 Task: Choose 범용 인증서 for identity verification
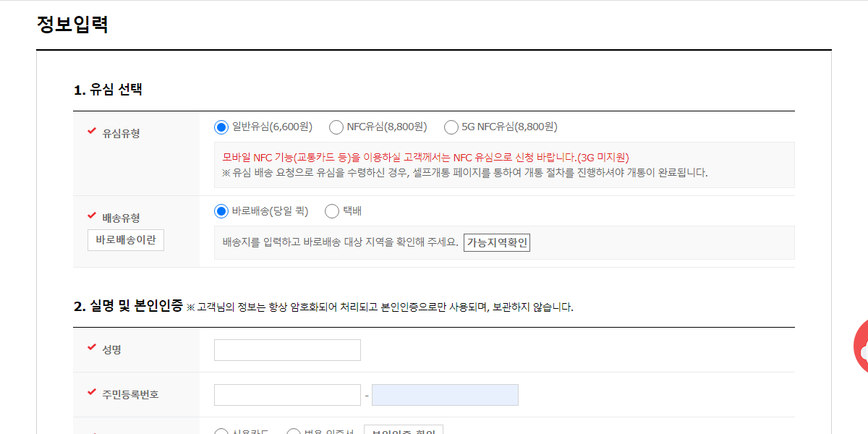click(295, 432)
